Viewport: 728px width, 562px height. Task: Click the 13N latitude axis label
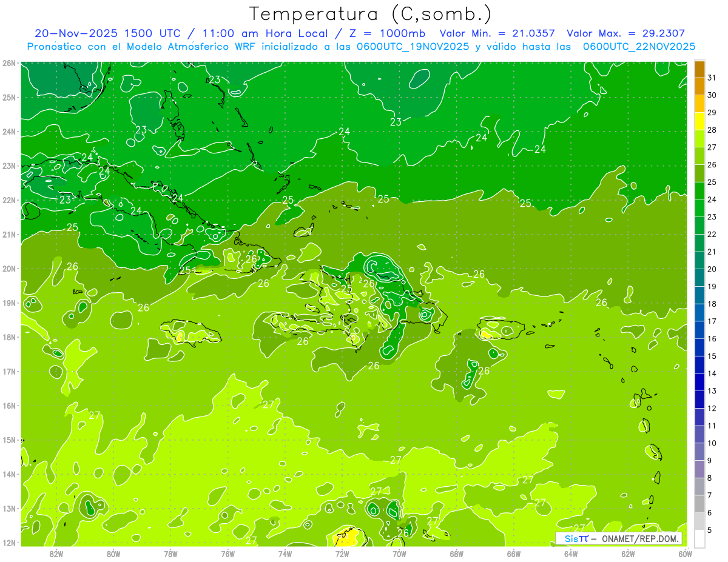[8, 508]
